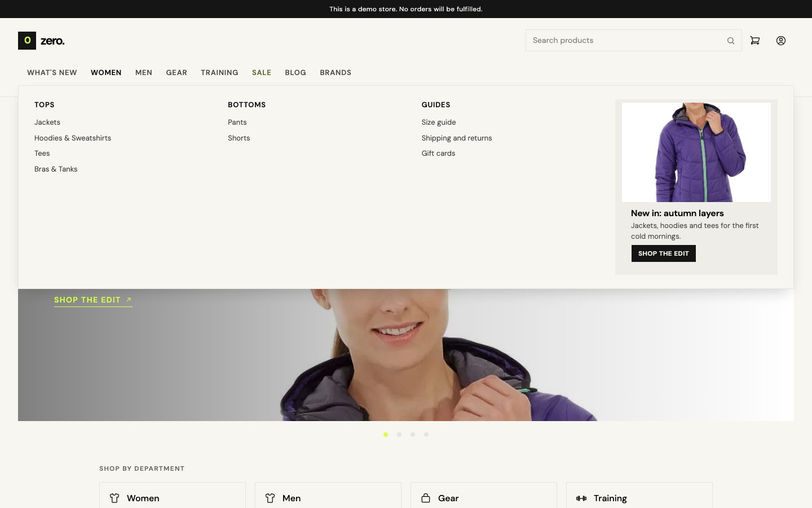Viewport: 812px width, 508px height.
Task: Open the Gear menu item
Action: pos(176,72)
